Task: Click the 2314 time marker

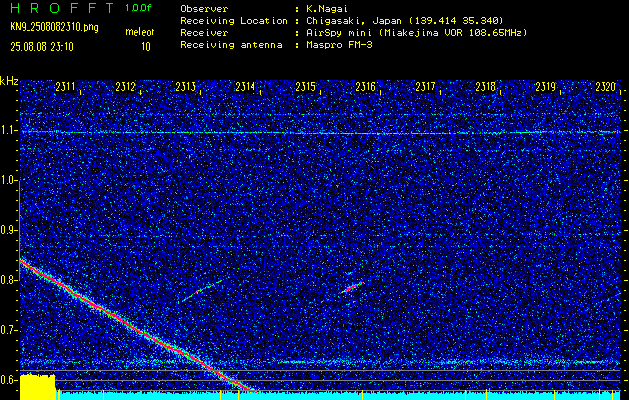Action: coord(245,87)
